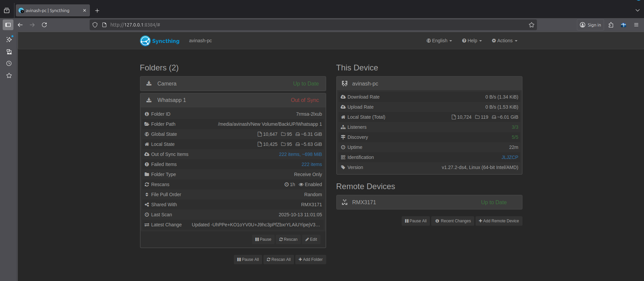
Task: Expand the RMX3171 remote device
Action: pos(429,203)
